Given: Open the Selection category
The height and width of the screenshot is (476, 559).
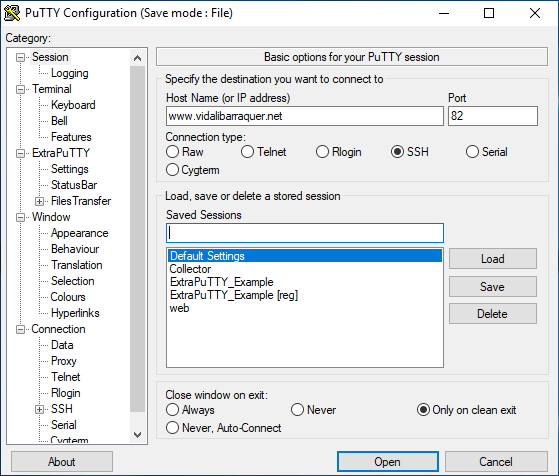Looking at the screenshot, I should (72, 281).
